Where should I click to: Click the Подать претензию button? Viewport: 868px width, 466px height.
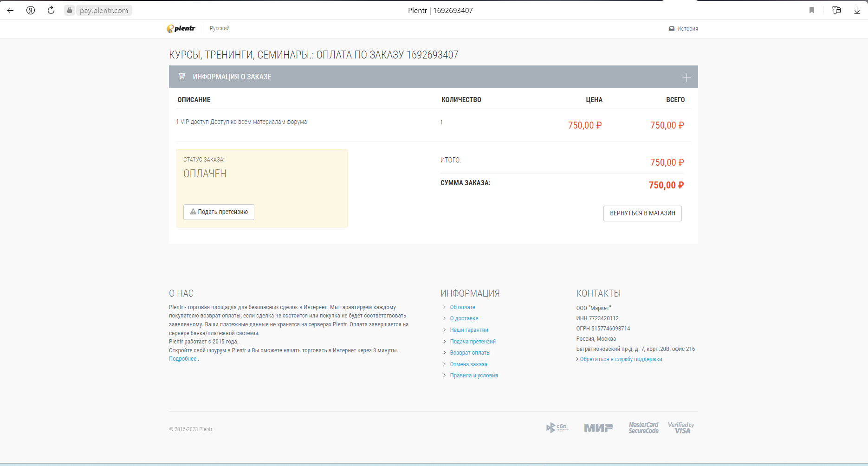pos(219,212)
